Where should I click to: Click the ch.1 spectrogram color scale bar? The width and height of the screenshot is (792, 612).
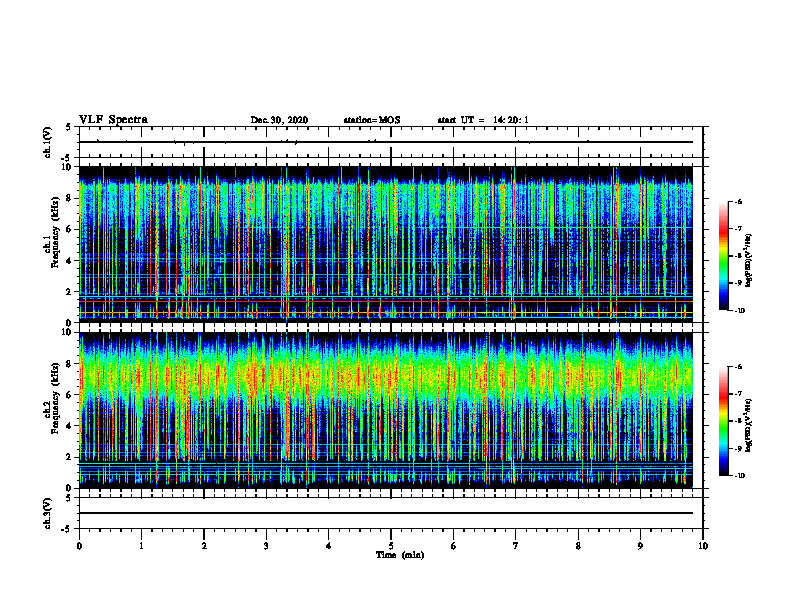[x=723, y=256]
